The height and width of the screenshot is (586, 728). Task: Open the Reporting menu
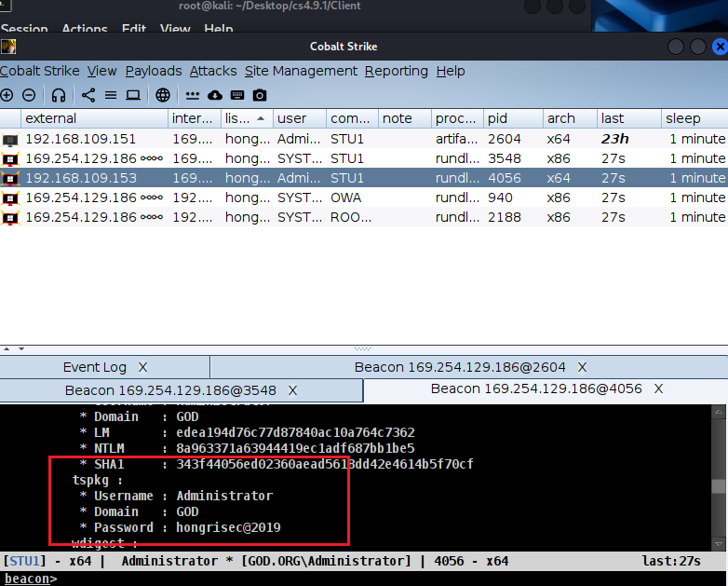tap(396, 71)
